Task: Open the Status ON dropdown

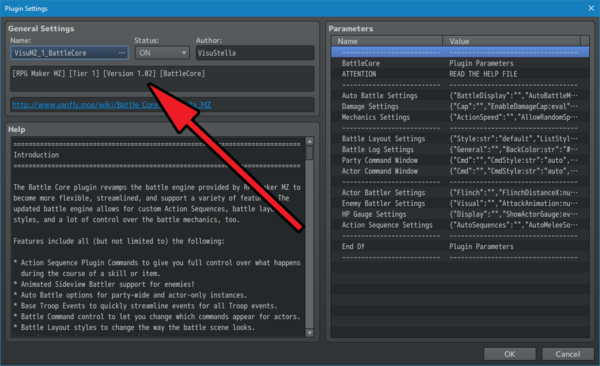Action: (162, 53)
